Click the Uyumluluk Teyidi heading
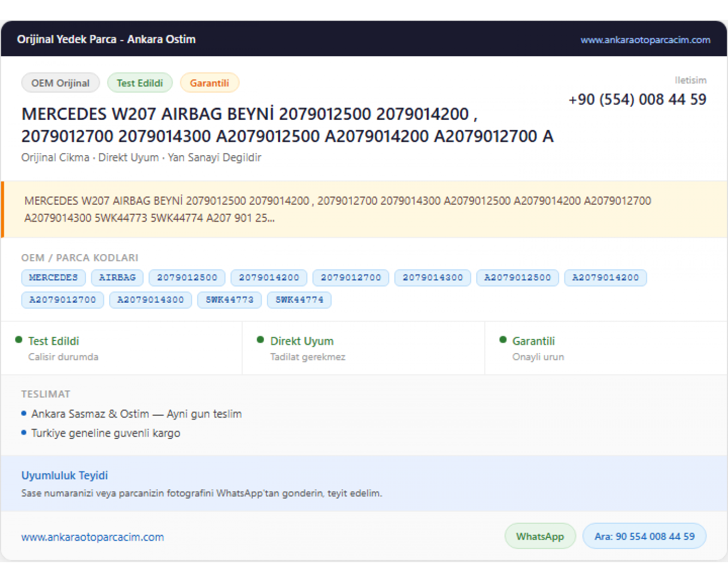This screenshot has height=582, width=728. (x=65, y=475)
